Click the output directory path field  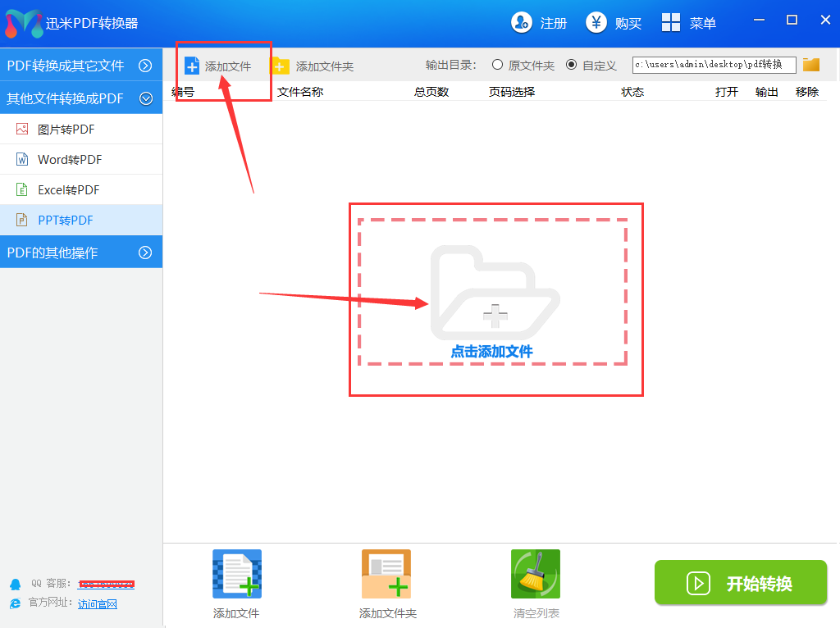coord(713,65)
